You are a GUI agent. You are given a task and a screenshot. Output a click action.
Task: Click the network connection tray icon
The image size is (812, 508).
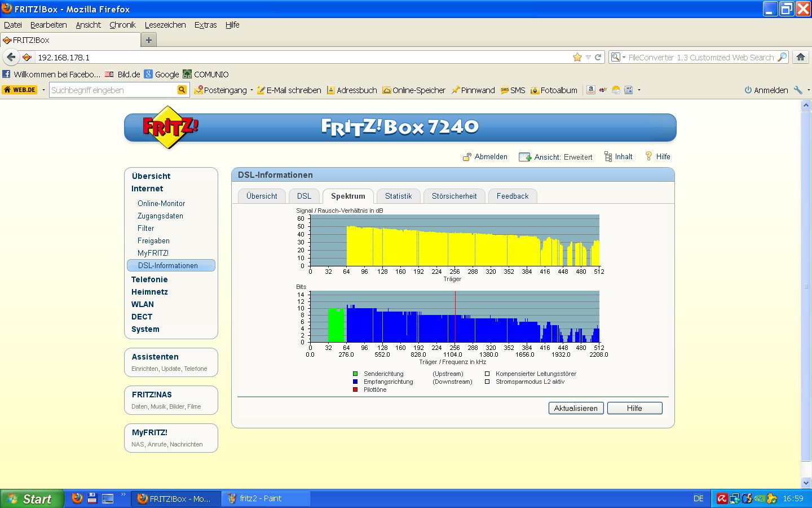734,498
